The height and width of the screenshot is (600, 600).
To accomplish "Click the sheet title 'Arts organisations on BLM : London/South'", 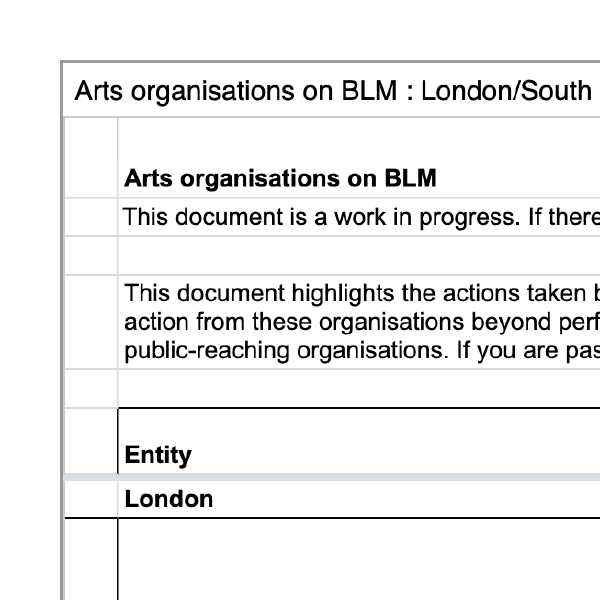I will [x=333, y=91].
